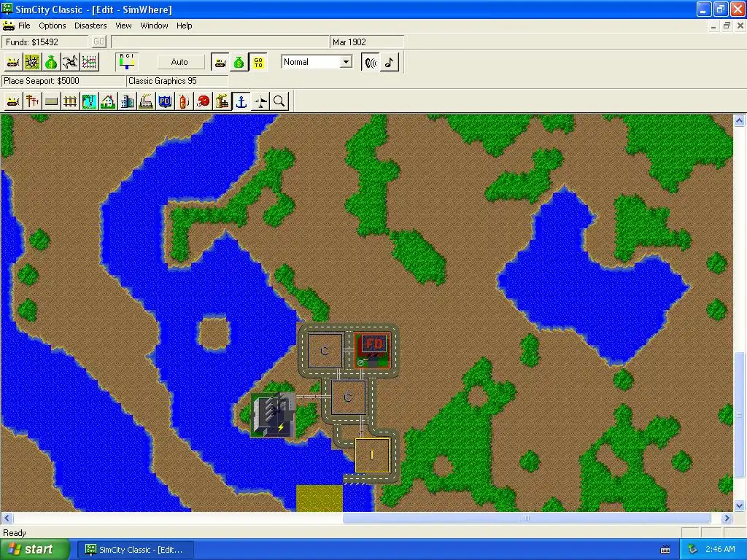The height and width of the screenshot is (560, 747).
Task: Click the coal power plant on the map
Action: (x=273, y=415)
